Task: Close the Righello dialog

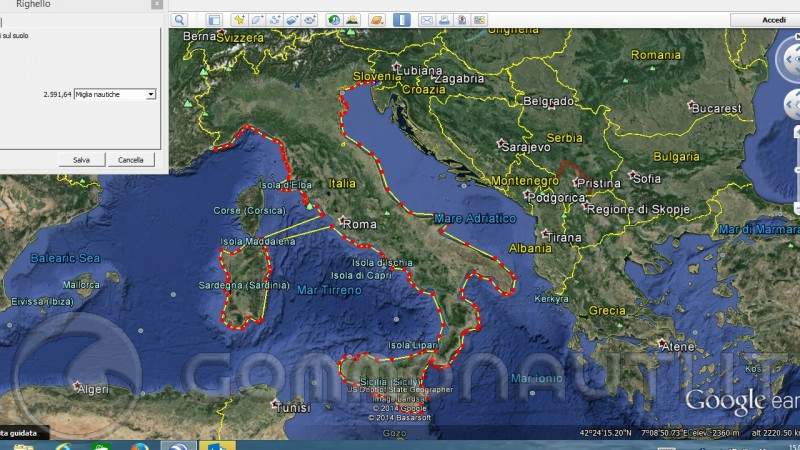Action: click(x=157, y=4)
